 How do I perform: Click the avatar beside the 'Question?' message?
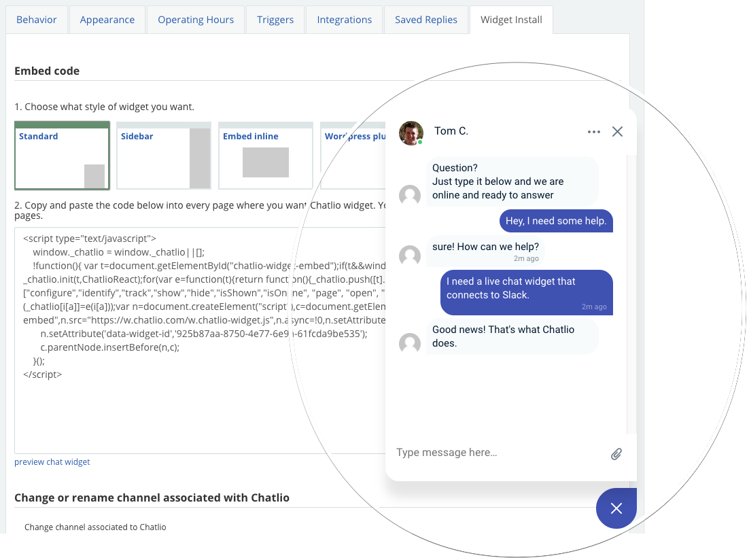pos(410,195)
